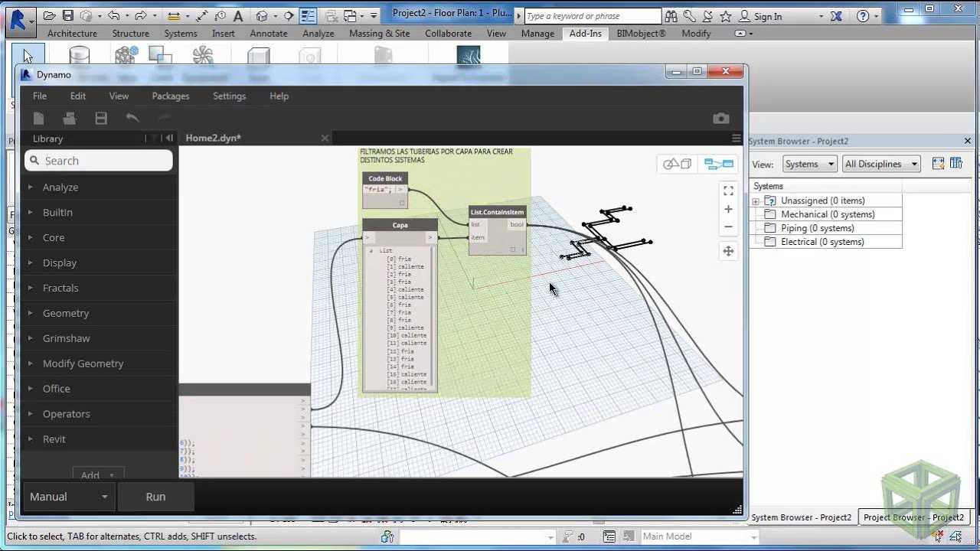Close the System Browser panel
This screenshot has height=551, width=980.
[x=968, y=141]
